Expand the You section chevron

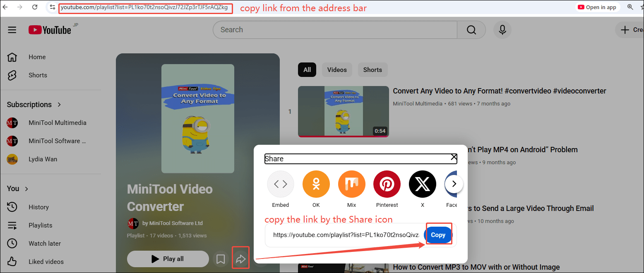26,189
